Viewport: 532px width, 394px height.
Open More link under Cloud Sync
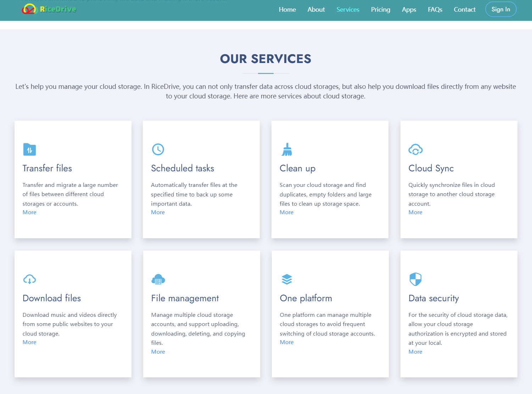click(x=415, y=212)
